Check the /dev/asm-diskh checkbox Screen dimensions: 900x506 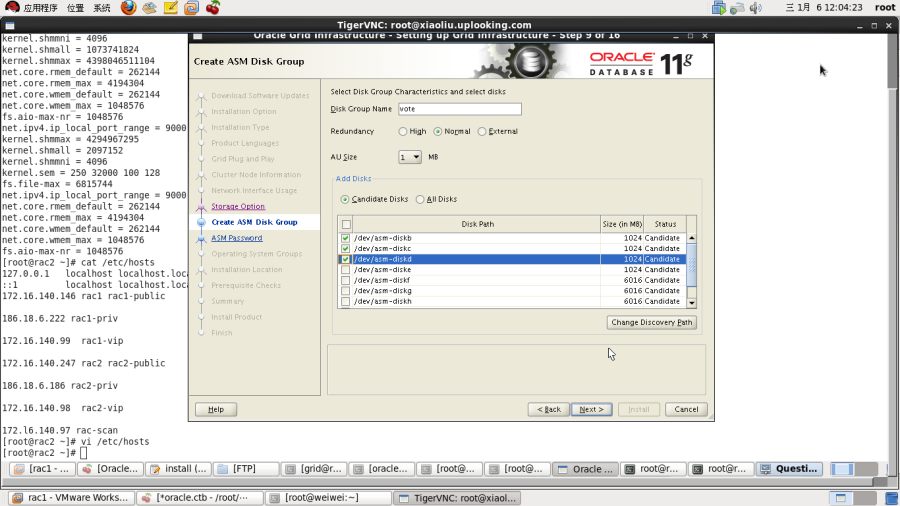346,301
